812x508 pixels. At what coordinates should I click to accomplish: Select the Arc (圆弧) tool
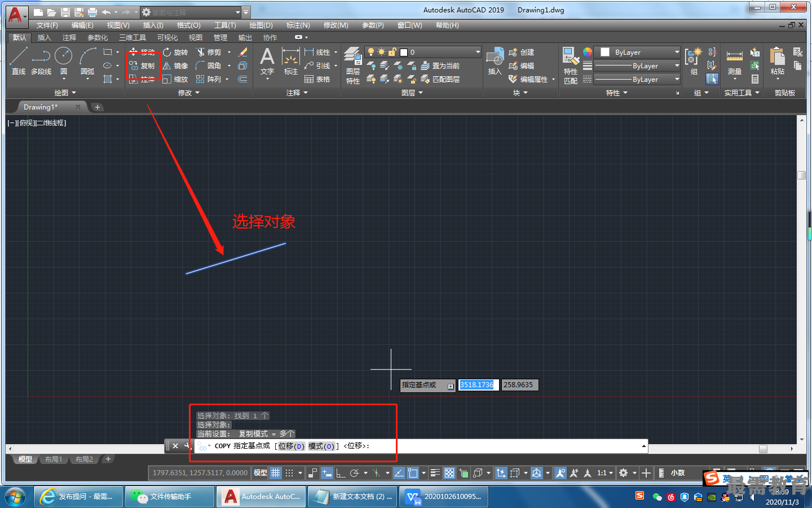[x=87, y=61]
